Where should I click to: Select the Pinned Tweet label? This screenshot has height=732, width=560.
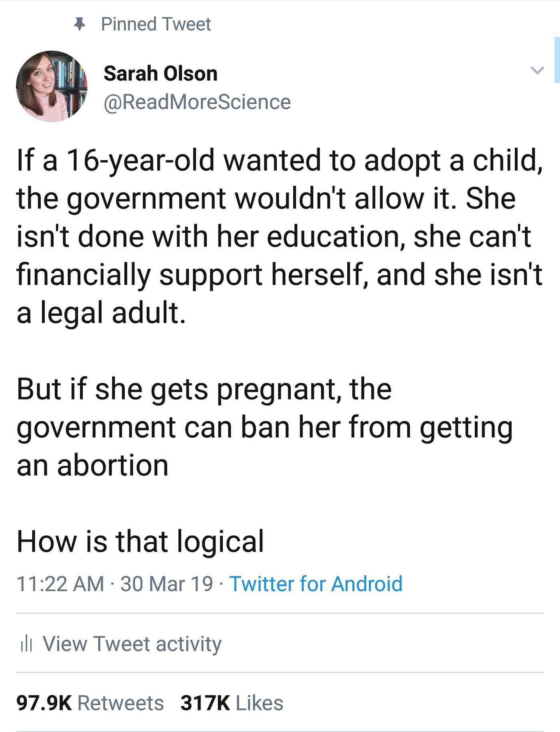[x=156, y=24]
